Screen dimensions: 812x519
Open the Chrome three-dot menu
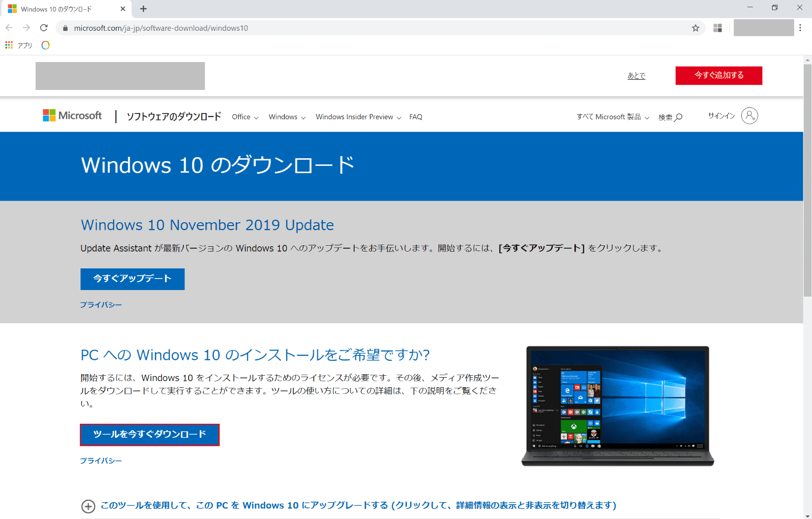(x=800, y=28)
